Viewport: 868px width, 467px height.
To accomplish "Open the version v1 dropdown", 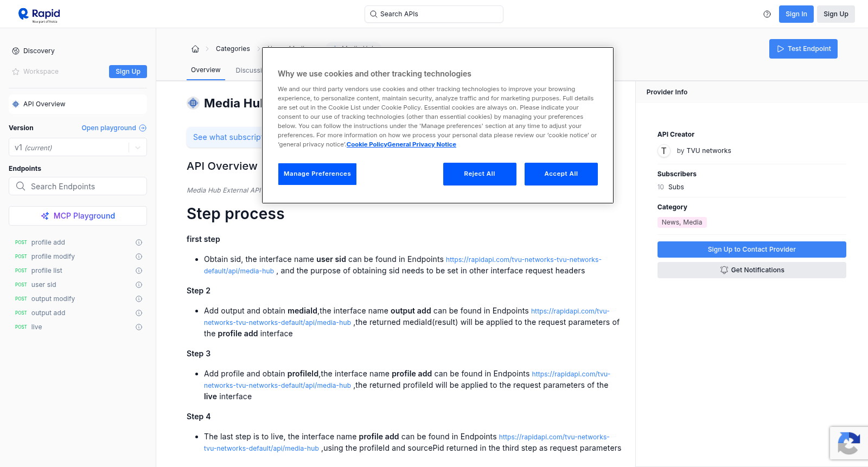I will coord(78,148).
